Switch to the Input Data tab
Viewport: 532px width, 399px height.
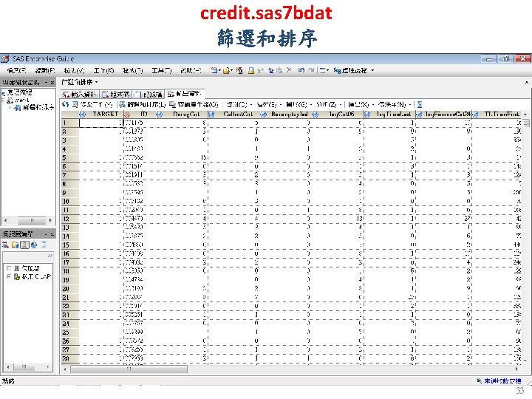(x=80, y=94)
